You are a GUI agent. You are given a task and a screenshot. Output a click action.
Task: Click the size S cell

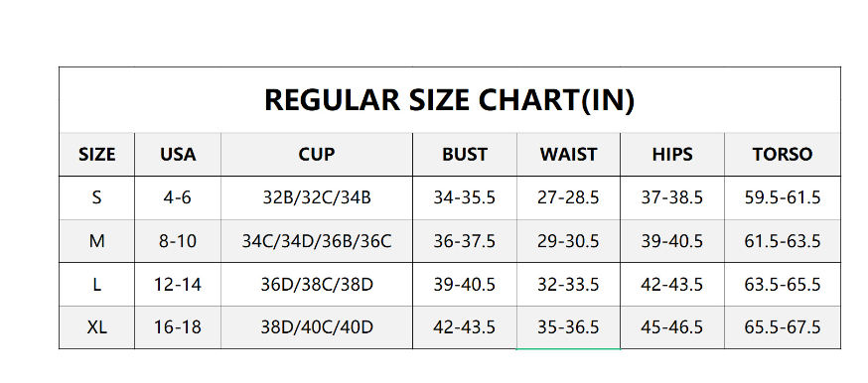coord(97,197)
